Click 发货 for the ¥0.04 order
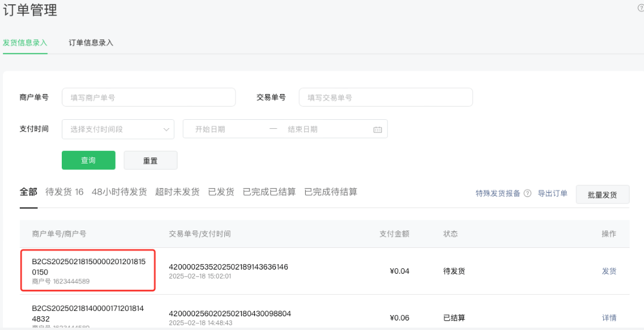The height and width of the screenshot is (330, 644). click(x=609, y=271)
